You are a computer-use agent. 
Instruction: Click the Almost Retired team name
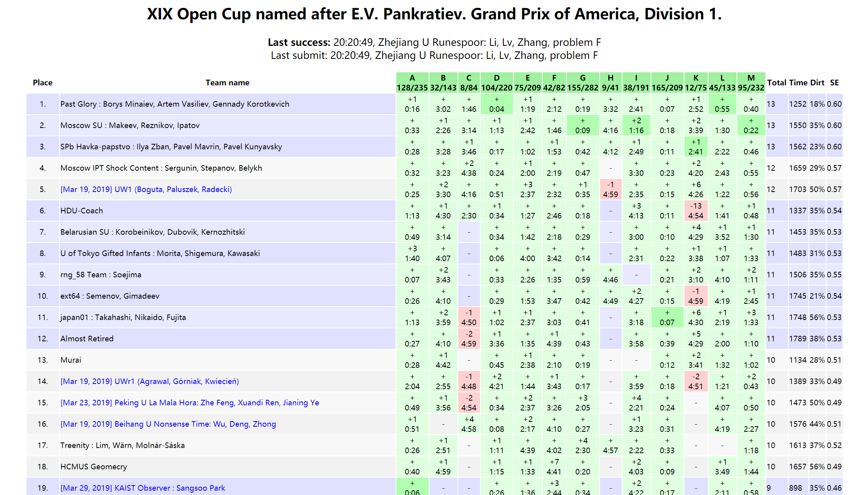(87, 339)
